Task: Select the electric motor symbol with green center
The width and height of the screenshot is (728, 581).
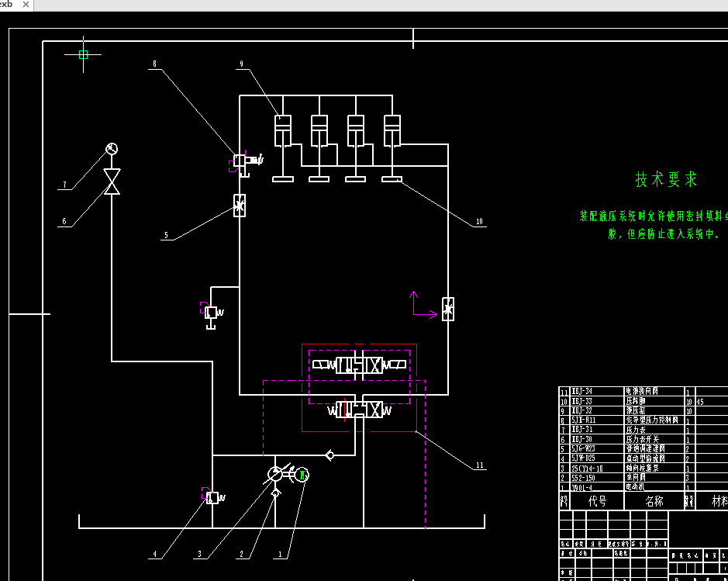Action: [x=302, y=475]
